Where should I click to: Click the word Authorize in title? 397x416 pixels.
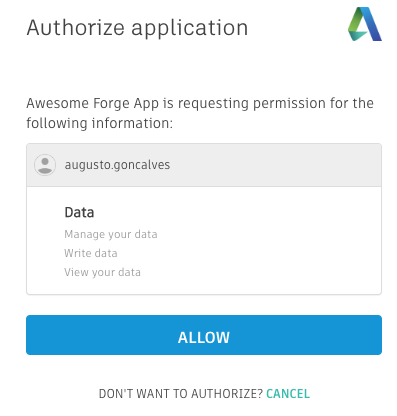[76, 27]
